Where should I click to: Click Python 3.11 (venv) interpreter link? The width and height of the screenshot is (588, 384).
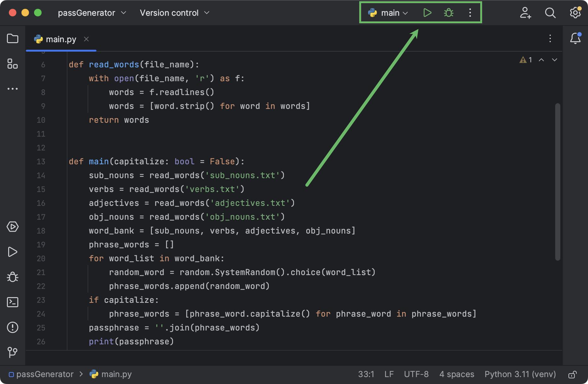coord(520,374)
